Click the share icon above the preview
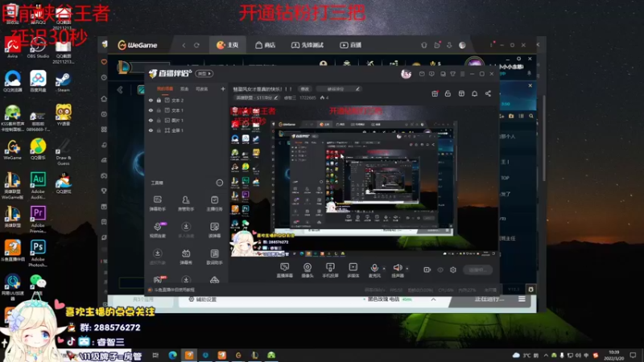Image resolution: width=644 pixels, height=362 pixels. coord(488,93)
